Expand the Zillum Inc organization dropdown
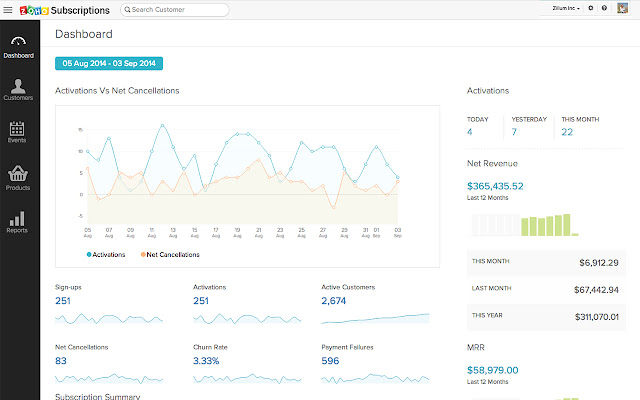This screenshot has width=640, height=400. (x=566, y=8)
